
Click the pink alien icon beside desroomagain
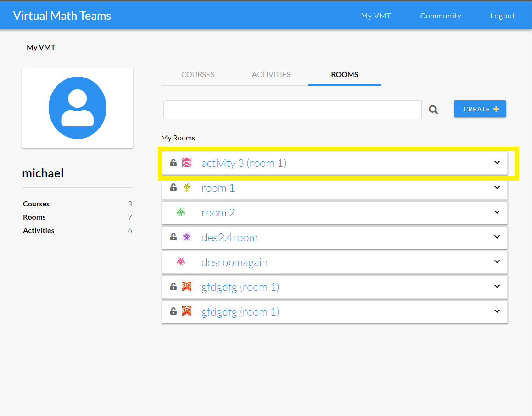click(181, 261)
